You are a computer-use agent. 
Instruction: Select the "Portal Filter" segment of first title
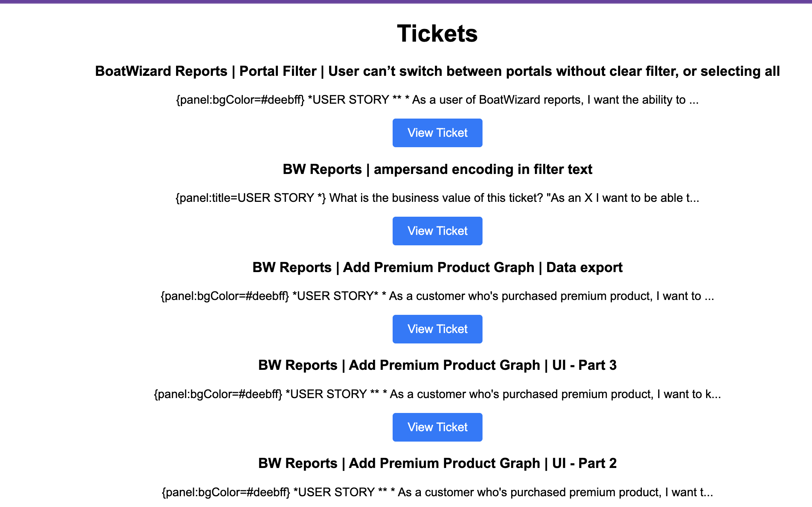tap(278, 71)
